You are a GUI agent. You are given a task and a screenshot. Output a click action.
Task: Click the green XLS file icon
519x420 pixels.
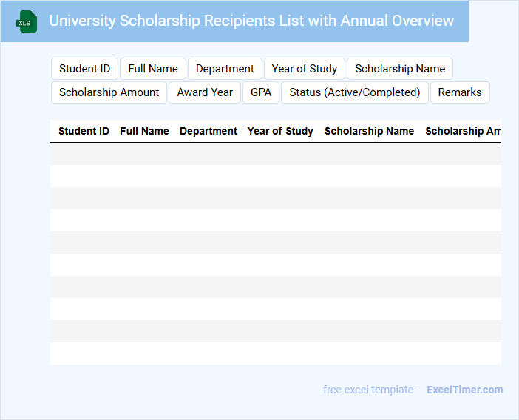pos(27,21)
